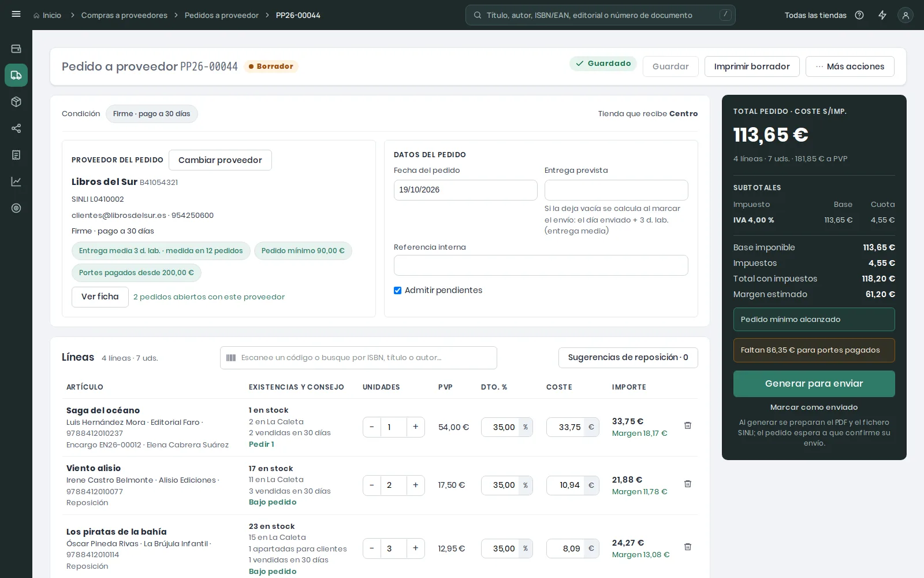Increase units for Viento alisio

416,485
